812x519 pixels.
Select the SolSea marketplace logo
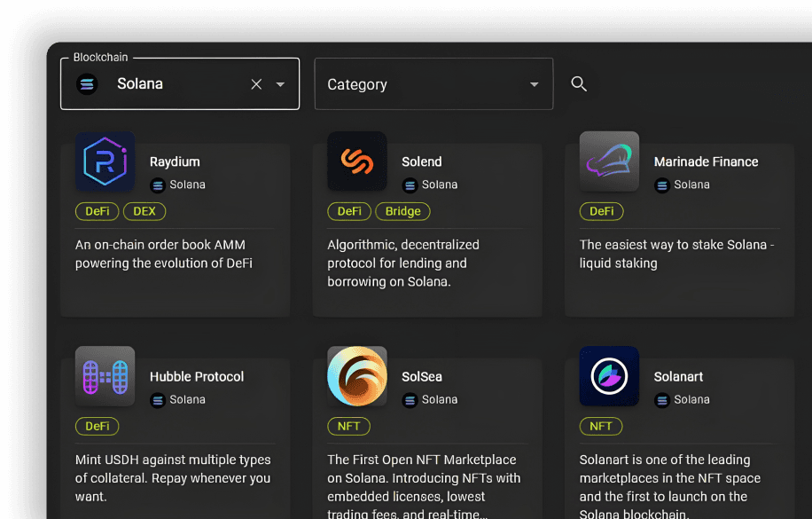(x=356, y=375)
